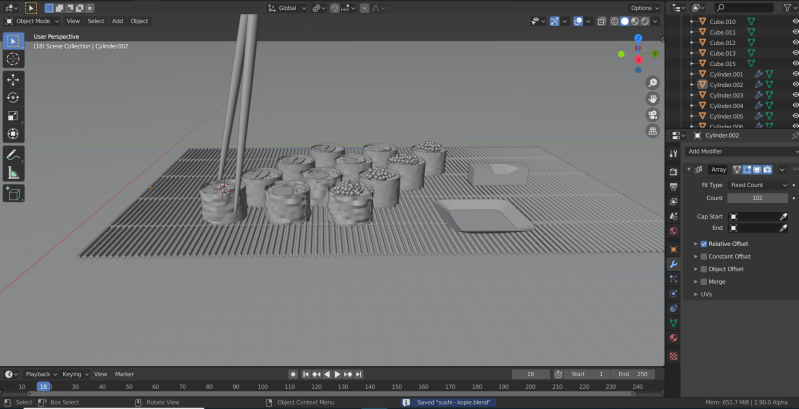Image resolution: width=799 pixels, height=409 pixels.
Task: Enable the Merge checkbox
Action: [704, 282]
